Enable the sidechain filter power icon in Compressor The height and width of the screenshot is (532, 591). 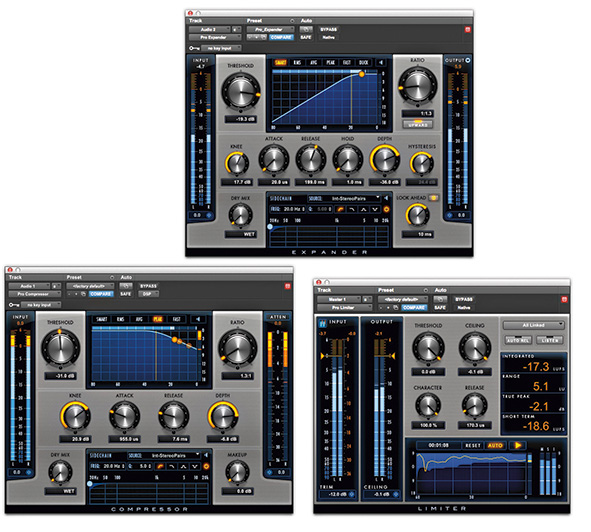(x=206, y=466)
